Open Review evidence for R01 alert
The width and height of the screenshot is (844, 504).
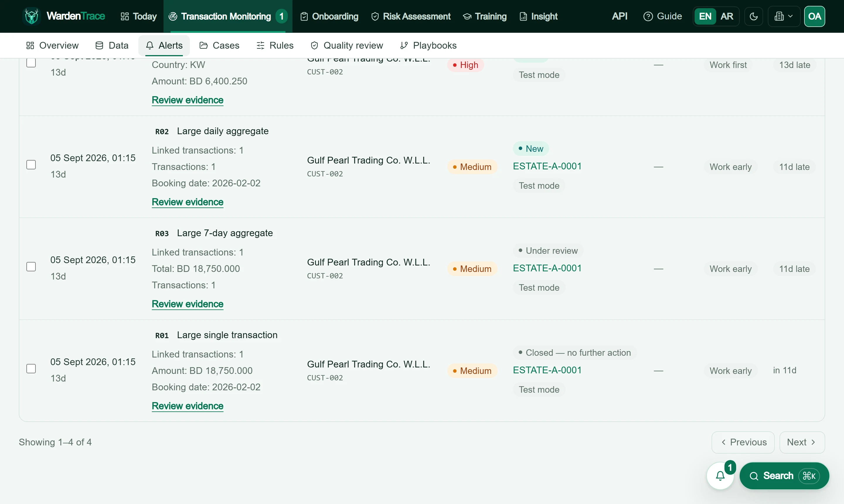(188, 406)
